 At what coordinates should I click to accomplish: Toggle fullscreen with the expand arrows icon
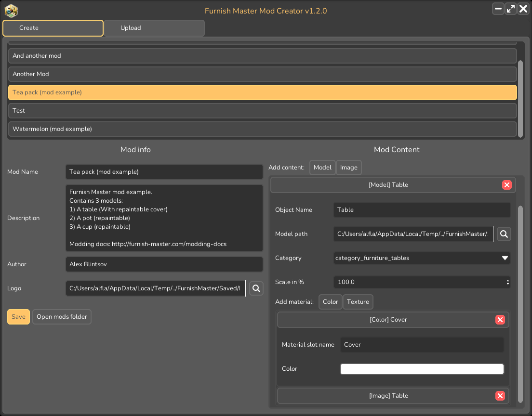click(x=511, y=9)
